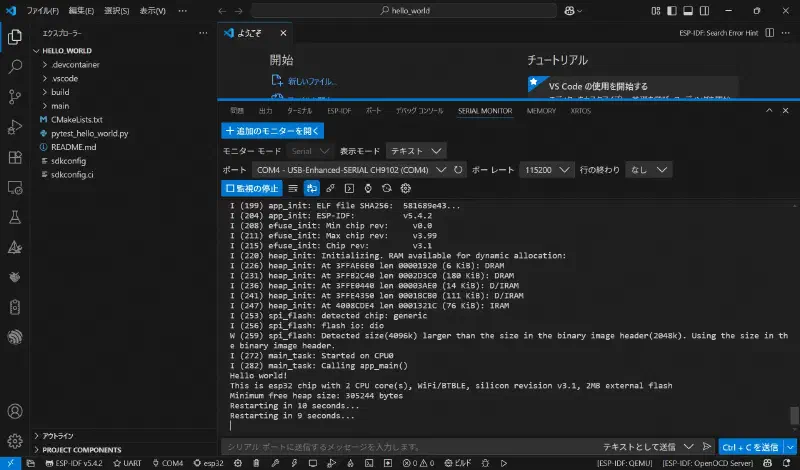The height and width of the screenshot is (470, 800).
Task: Open the Source Control view
Action: click(x=15, y=96)
